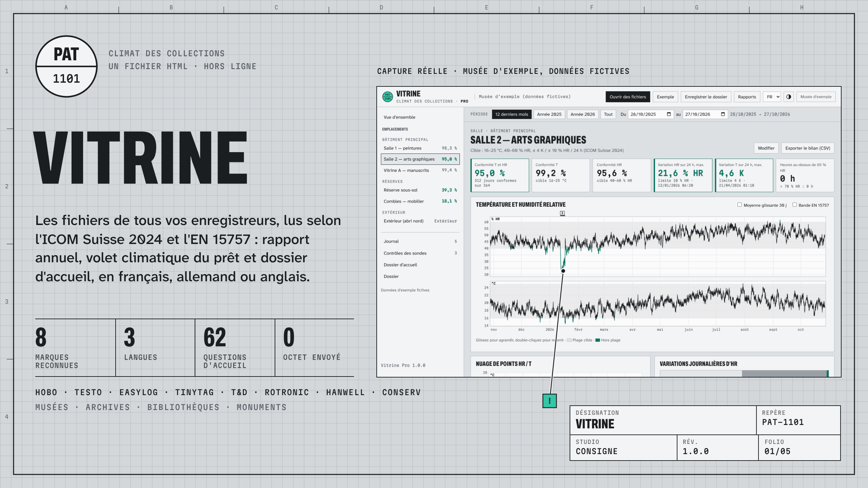Select Réserve sous-sol location

tap(420, 190)
